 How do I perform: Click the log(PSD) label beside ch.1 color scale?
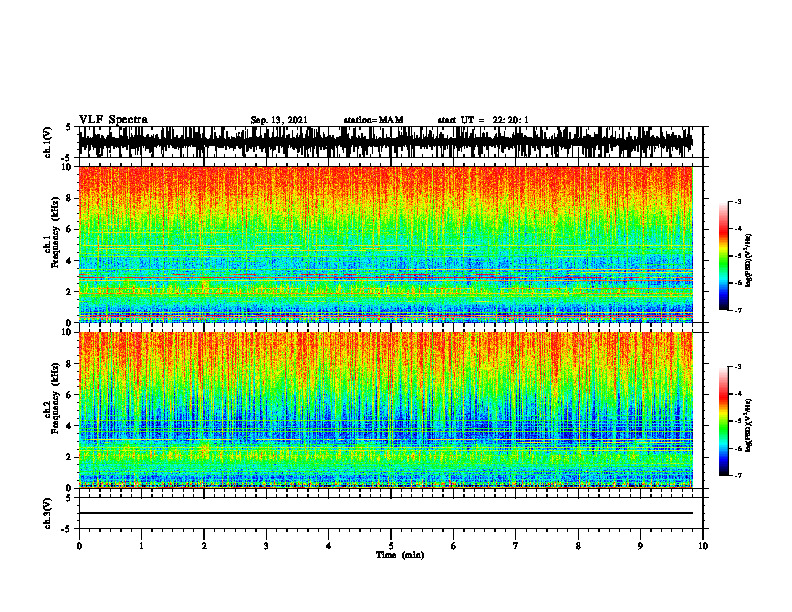pos(749,261)
